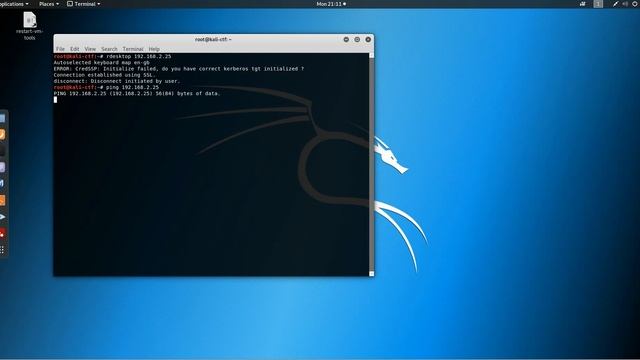Open the Search menu in terminal
The width and height of the screenshot is (640, 360).
(109, 49)
